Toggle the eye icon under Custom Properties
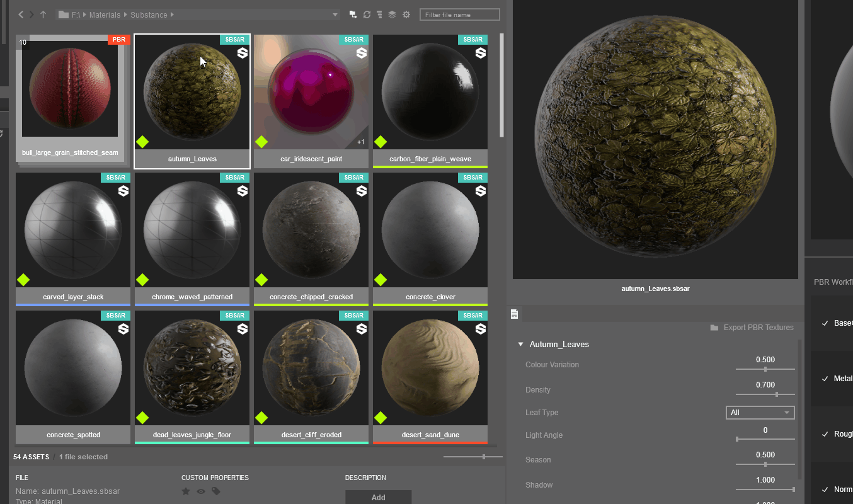853x504 pixels. [201, 491]
